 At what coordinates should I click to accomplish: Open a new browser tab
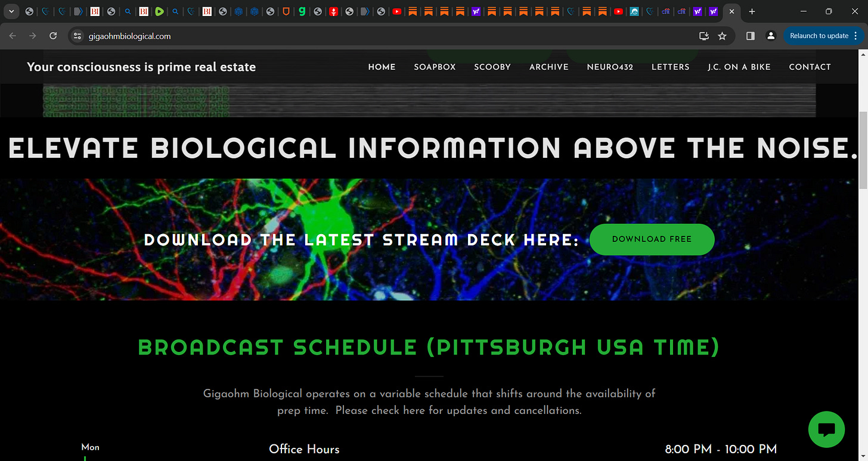coord(752,11)
